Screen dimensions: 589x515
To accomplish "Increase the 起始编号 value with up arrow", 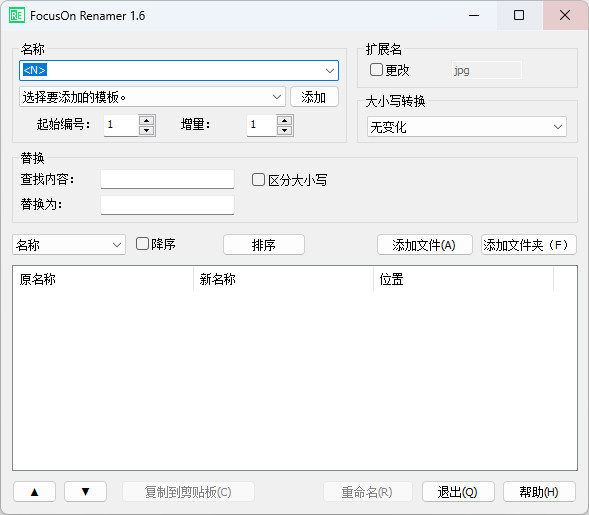I will (x=146, y=120).
